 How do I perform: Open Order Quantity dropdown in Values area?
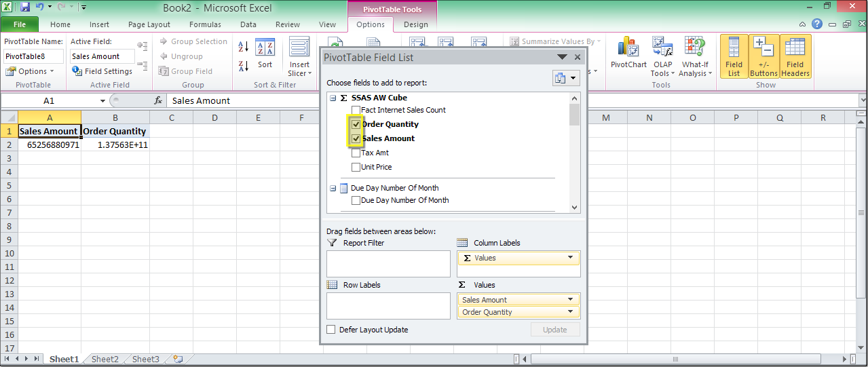point(571,312)
